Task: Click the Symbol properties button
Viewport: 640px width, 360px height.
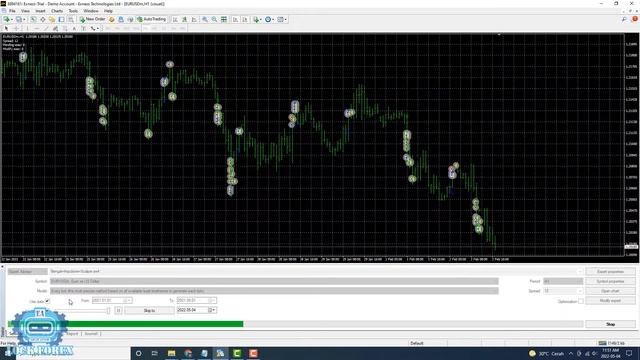Action: click(x=611, y=281)
